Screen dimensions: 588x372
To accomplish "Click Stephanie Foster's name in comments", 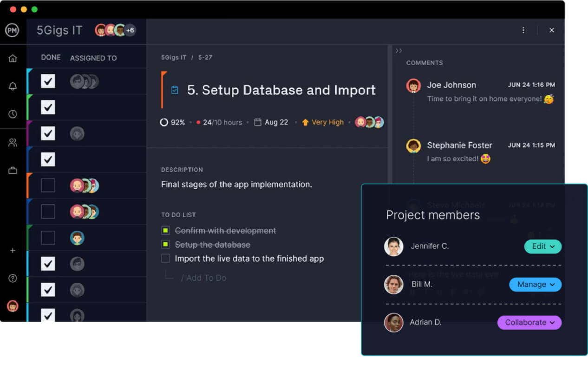I will pos(459,146).
